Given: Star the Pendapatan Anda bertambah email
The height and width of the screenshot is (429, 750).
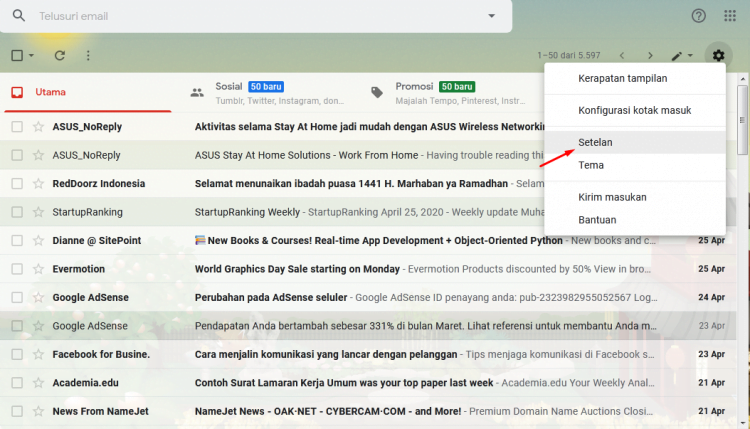Looking at the screenshot, I should 38,326.
